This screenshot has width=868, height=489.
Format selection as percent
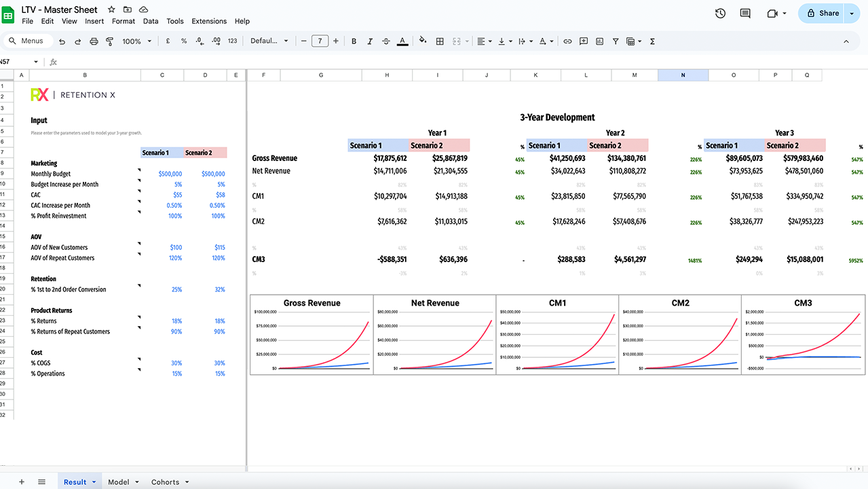183,41
